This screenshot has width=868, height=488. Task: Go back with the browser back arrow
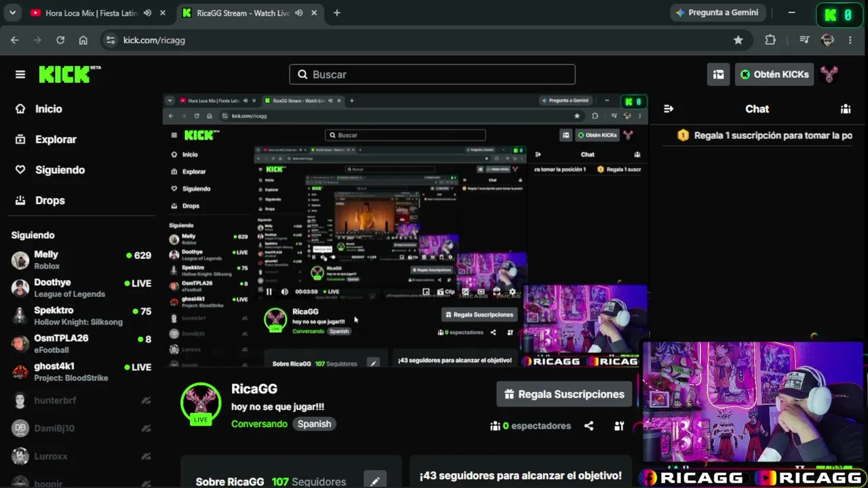point(15,40)
